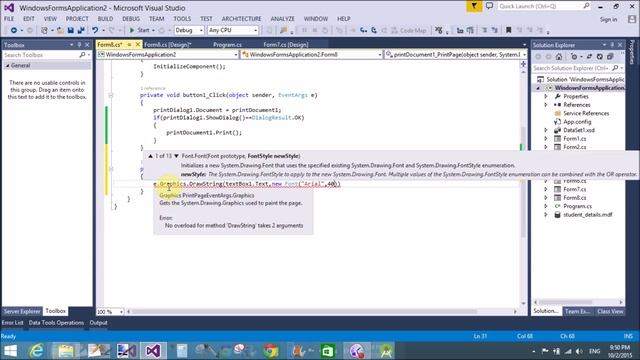Open the Error List tab
This screenshot has width=640, height=360.
[x=13, y=322]
